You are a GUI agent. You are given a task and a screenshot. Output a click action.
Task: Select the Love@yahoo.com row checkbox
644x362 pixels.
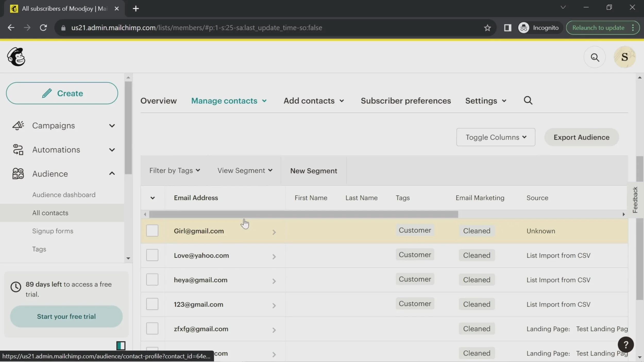click(x=152, y=255)
